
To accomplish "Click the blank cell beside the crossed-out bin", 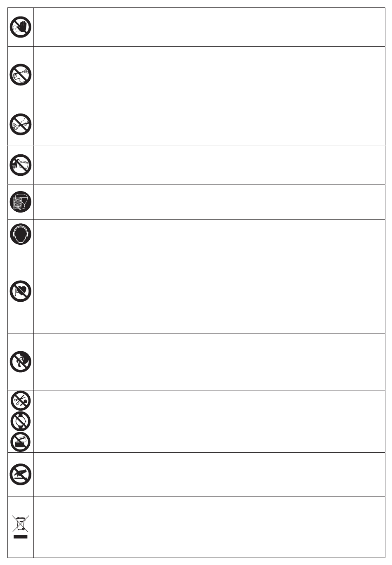I will [209, 527].
